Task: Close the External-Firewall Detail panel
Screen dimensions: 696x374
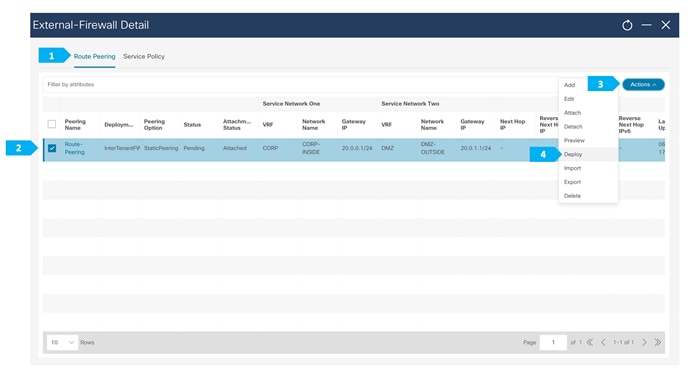Action: click(x=666, y=25)
